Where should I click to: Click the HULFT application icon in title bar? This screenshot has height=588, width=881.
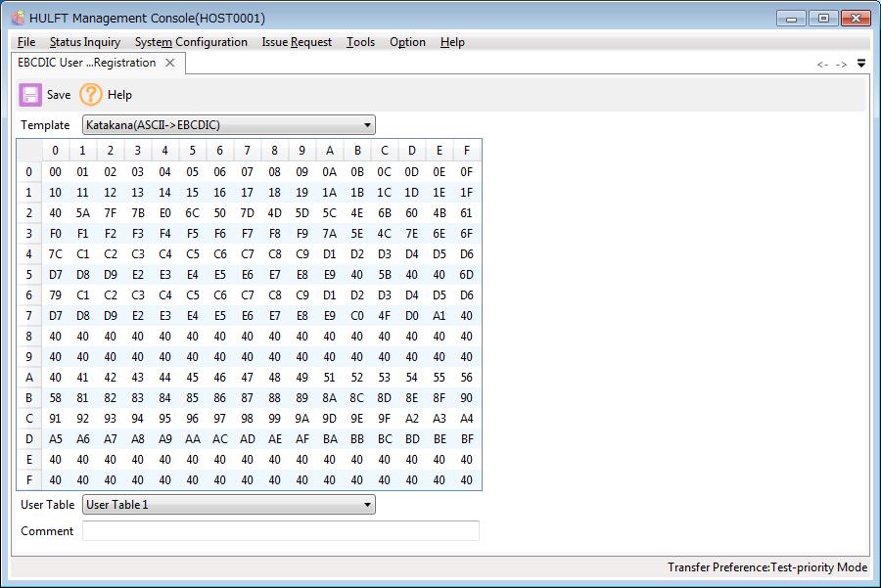(18, 18)
